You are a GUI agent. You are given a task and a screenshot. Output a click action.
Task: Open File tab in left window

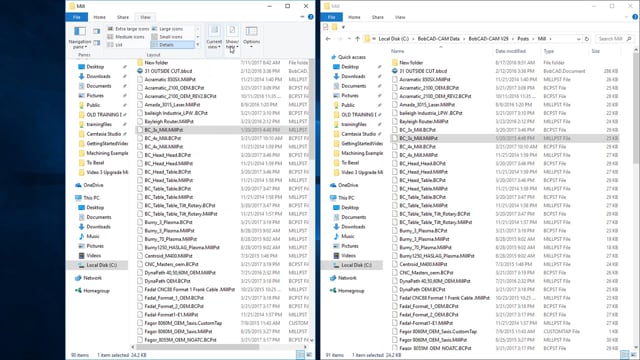77,17
